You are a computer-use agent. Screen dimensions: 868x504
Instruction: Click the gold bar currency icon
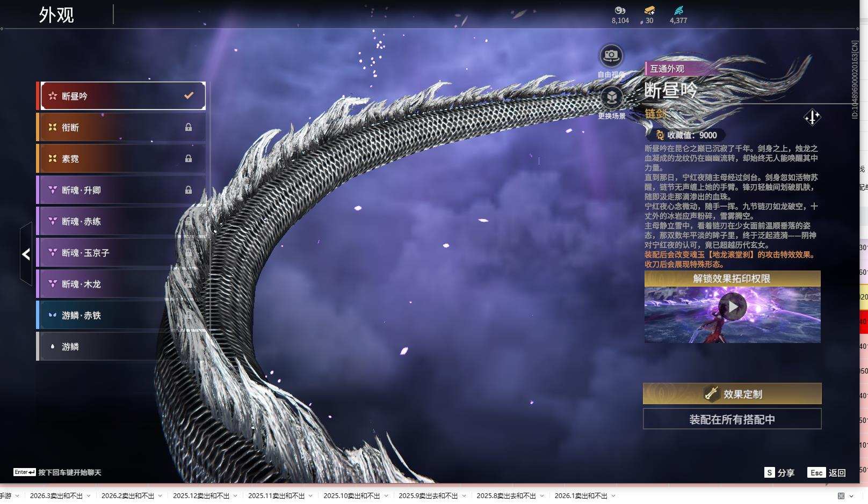[x=649, y=10]
